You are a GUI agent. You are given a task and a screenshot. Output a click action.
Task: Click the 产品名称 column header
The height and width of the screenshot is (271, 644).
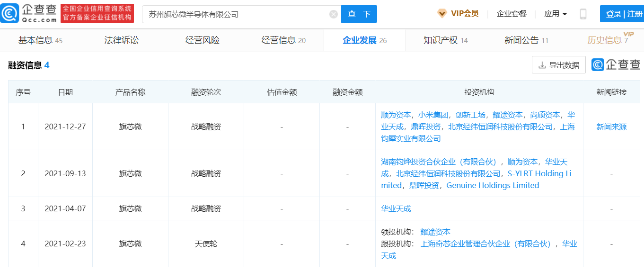coord(130,92)
